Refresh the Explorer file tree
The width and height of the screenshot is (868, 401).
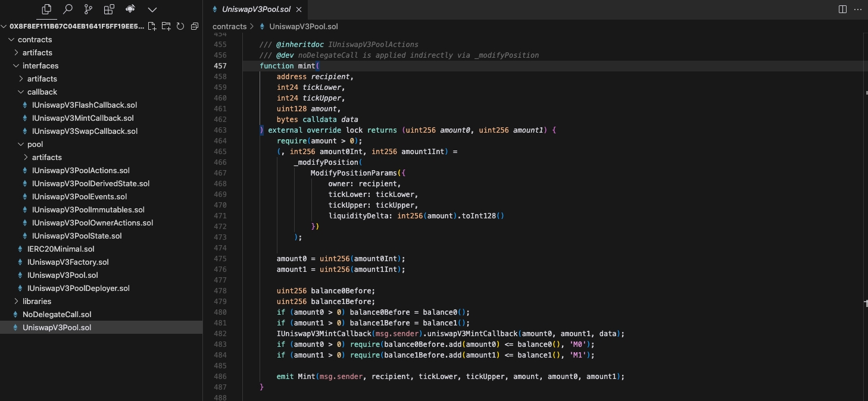coord(180,26)
